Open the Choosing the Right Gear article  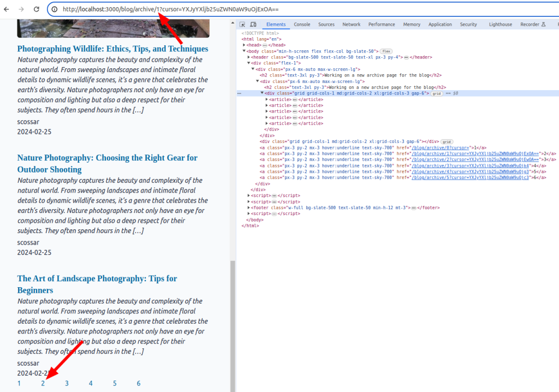[108, 164]
